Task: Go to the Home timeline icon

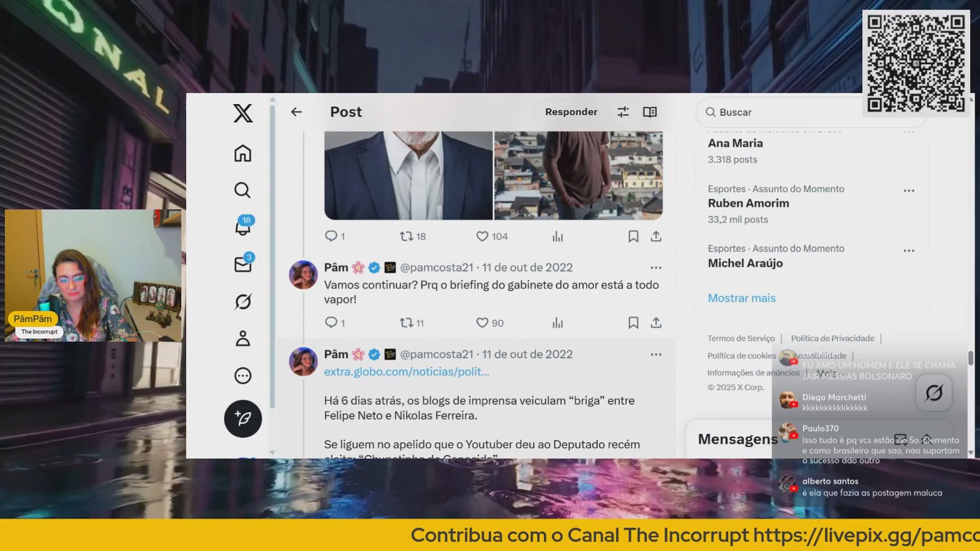Action: click(243, 153)
